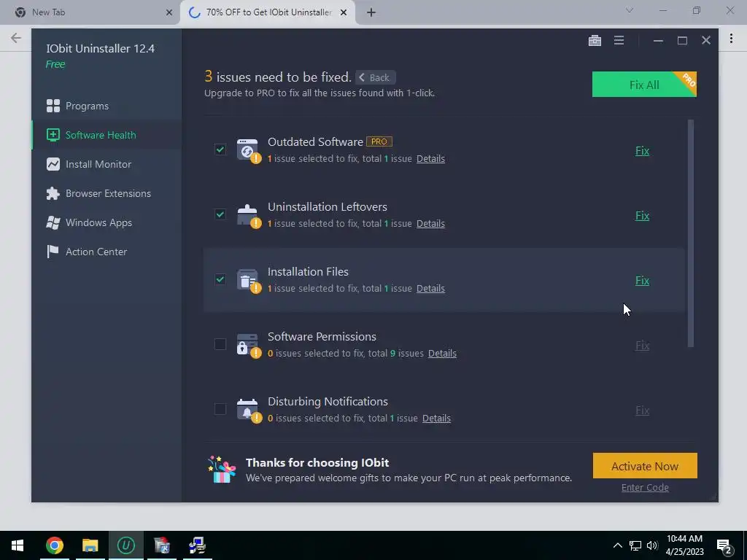View Details of Outdated Software
The height and width of the screenshot is (560, 747).
pyautogui.click(x=430, y=158)
